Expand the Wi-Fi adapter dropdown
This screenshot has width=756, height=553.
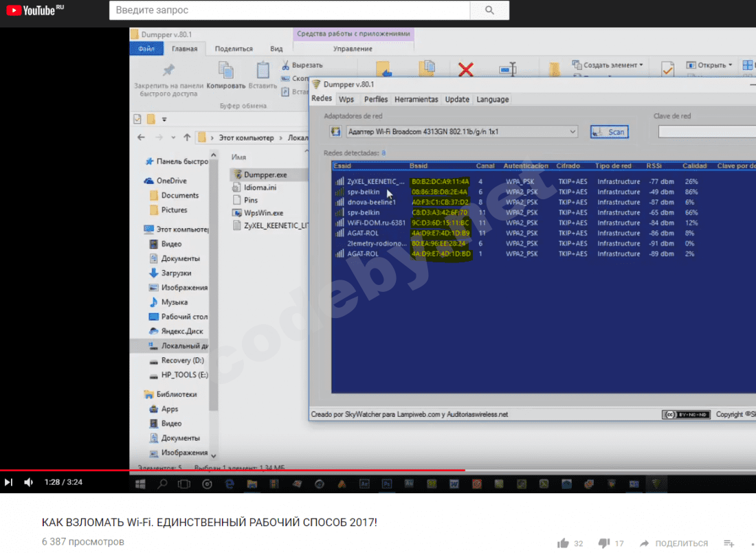pos(573,132)
